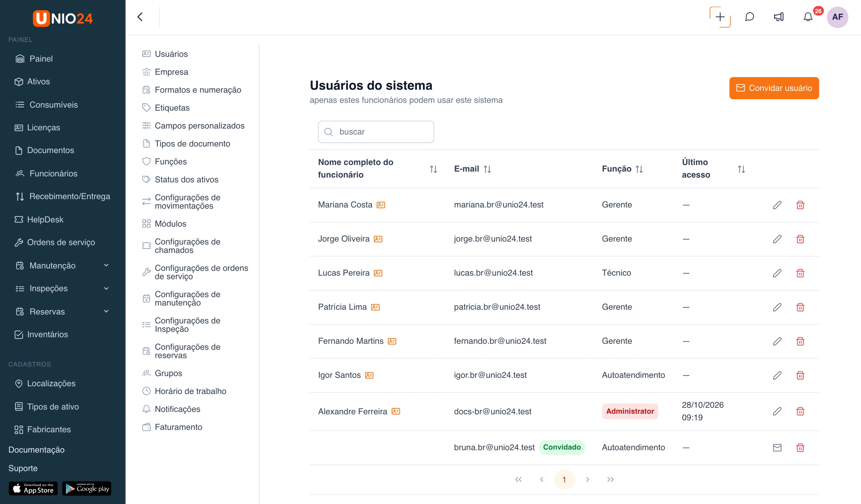
Task: Open the App Store download badge
Action: [33, 489]
